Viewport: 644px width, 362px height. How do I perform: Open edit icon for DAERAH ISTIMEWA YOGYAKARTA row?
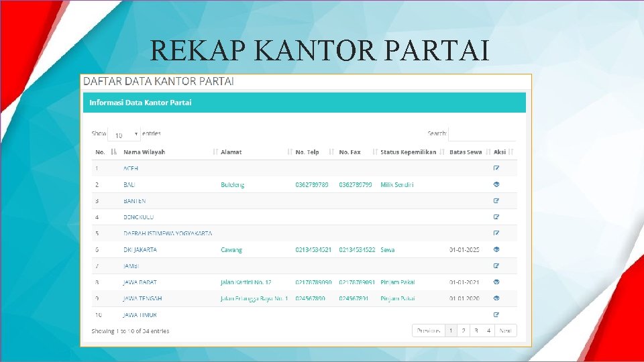(496, 233)
